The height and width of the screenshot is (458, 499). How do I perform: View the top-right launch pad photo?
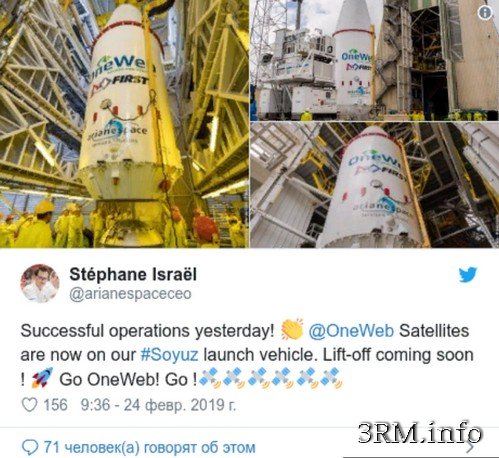point(375,60)
